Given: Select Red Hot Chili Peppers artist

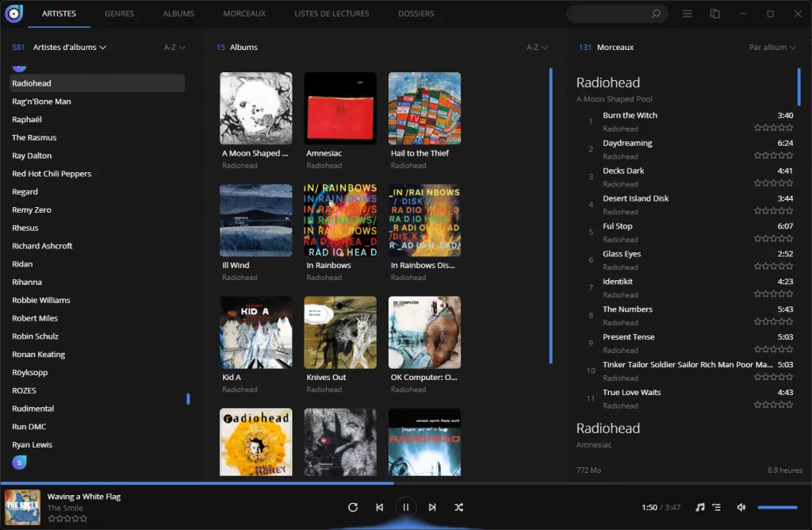Looking at the screenshot, I should (x=52, y=174).
